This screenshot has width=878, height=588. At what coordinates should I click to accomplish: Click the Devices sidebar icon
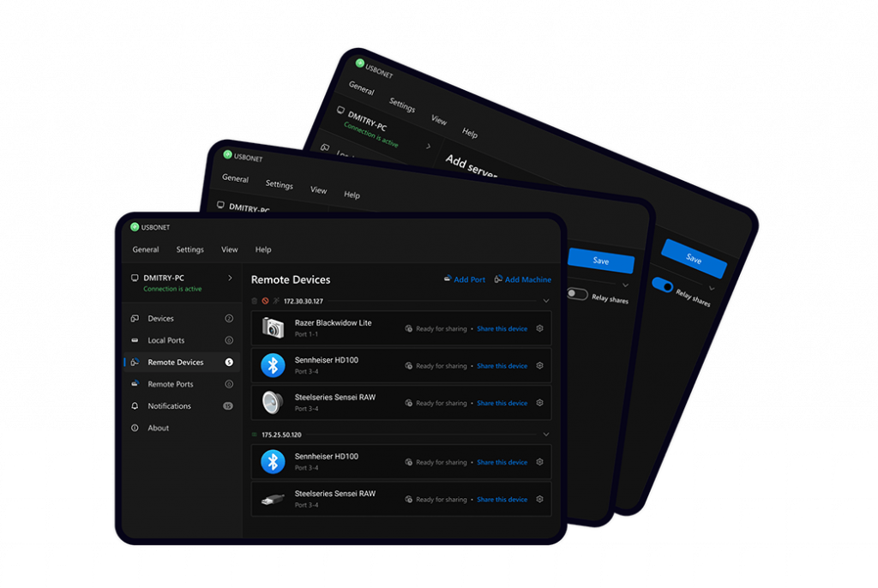135,319
